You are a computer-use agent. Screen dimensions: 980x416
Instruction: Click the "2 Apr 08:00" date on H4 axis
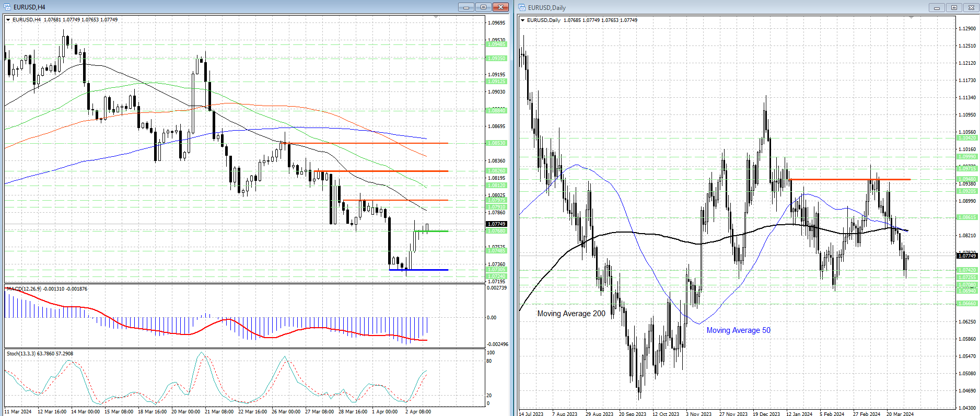coord(418,412)
